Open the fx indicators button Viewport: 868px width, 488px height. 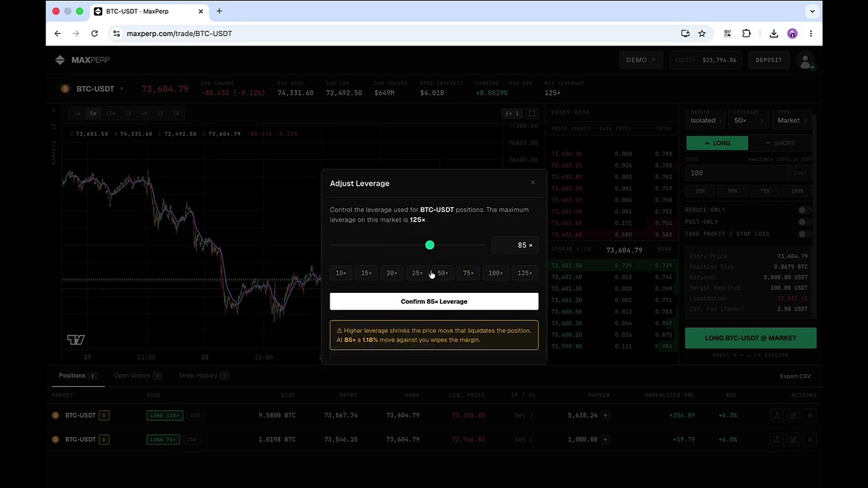click(x=512, y=113)
